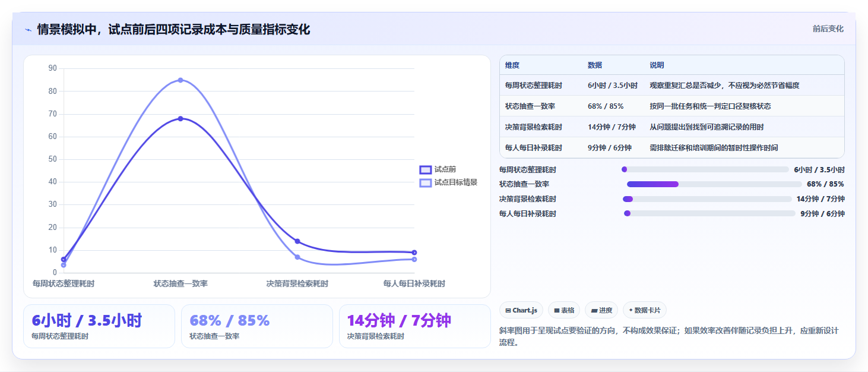Click table cell 每周状态整理耗时
868x372 pixels.
coord(534,86)
